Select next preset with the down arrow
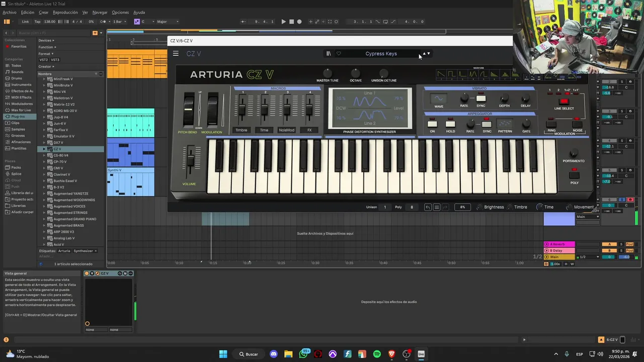Image resolution: width=644 pixels, height=362 pixels. 429,53
